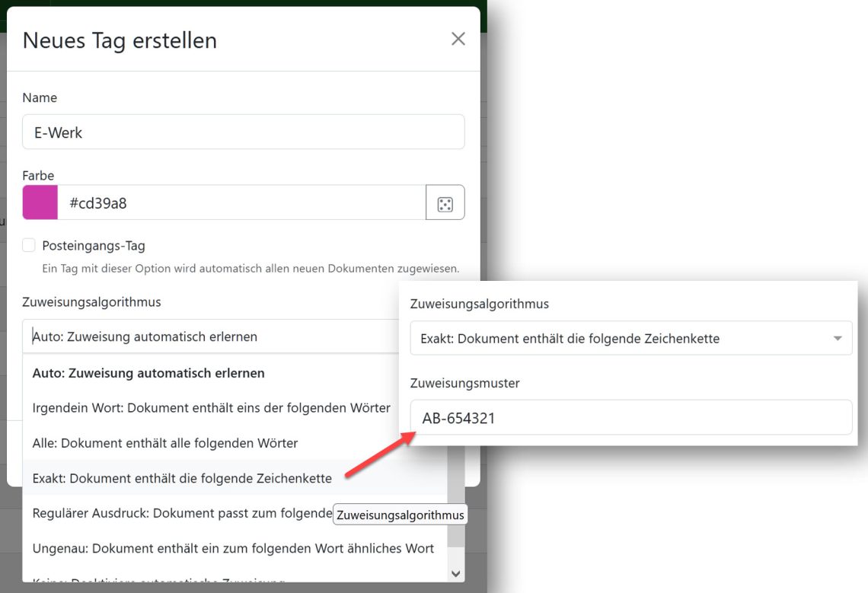Select "Auto: Zuweisung automatisch erlernen"
This screenshot has width=868, height=593.
[148, 373]
